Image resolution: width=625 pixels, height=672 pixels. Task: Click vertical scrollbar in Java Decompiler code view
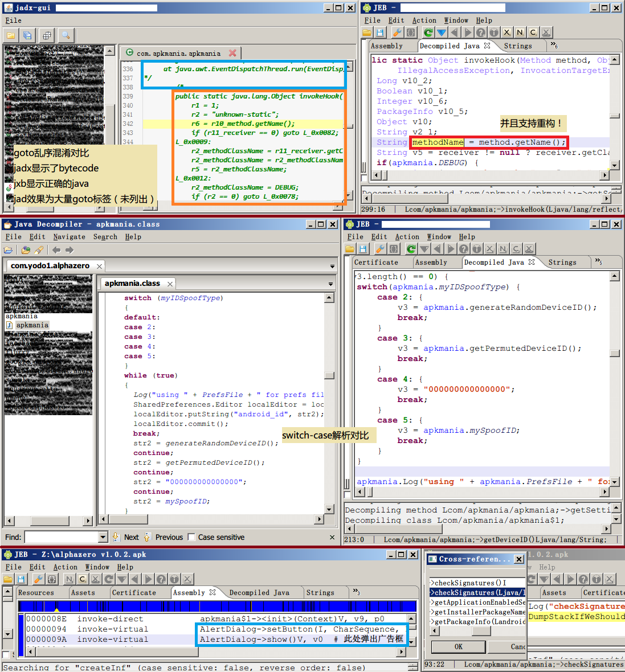click(329, 403)
